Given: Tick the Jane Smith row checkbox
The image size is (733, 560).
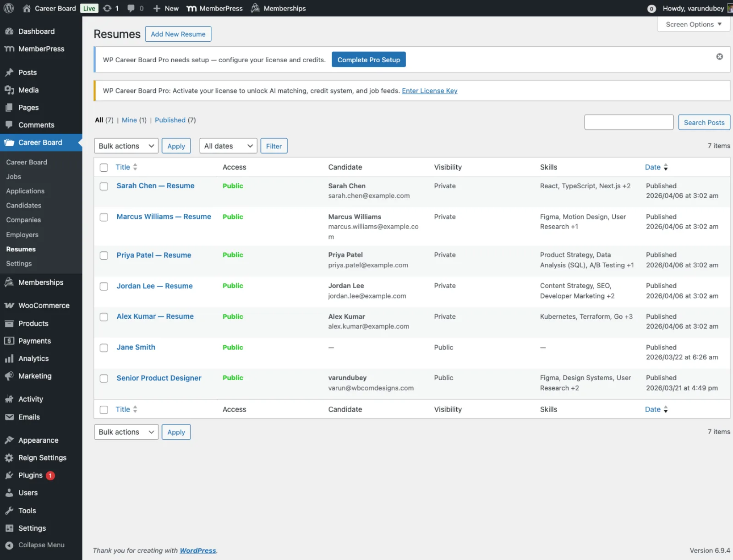Looking at the screenshot, I should point(104,348).
